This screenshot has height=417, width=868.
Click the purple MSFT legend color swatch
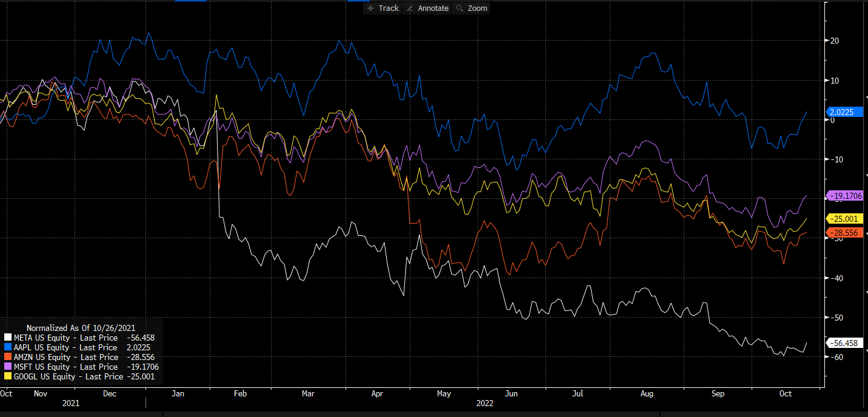pyautogui.click(x=7, y=367)
